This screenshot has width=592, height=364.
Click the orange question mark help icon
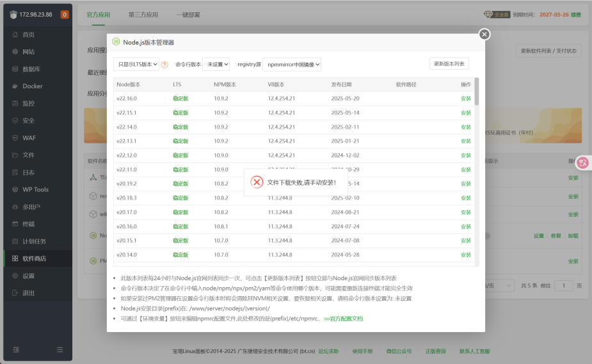tap(164, 65)
